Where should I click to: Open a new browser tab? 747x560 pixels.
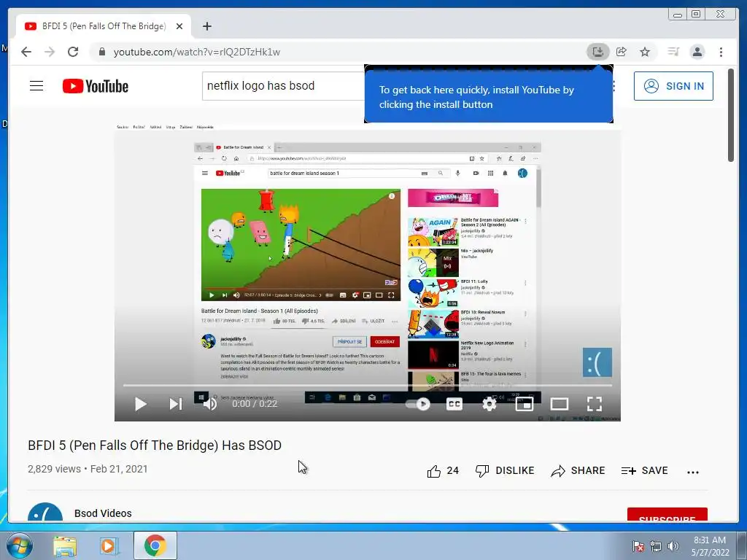(206, 26)
